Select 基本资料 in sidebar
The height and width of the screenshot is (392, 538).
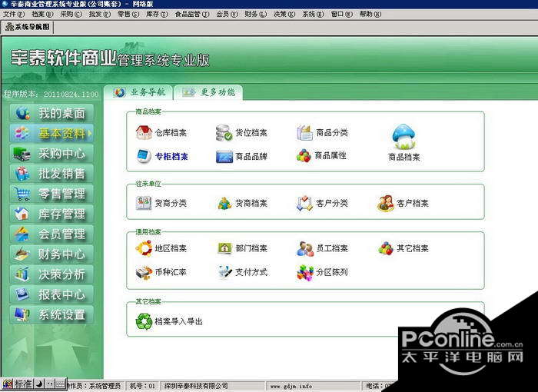pos(51,133)
